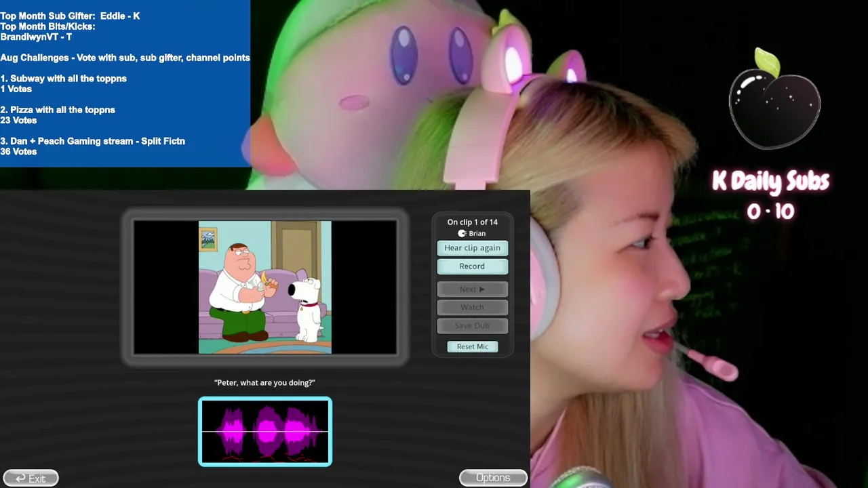The height and width of the screenshot is (488, 868).
Task: Click 'Top Month Sub Gifter: Eddie - K' line
Action: tap(71, 16)
